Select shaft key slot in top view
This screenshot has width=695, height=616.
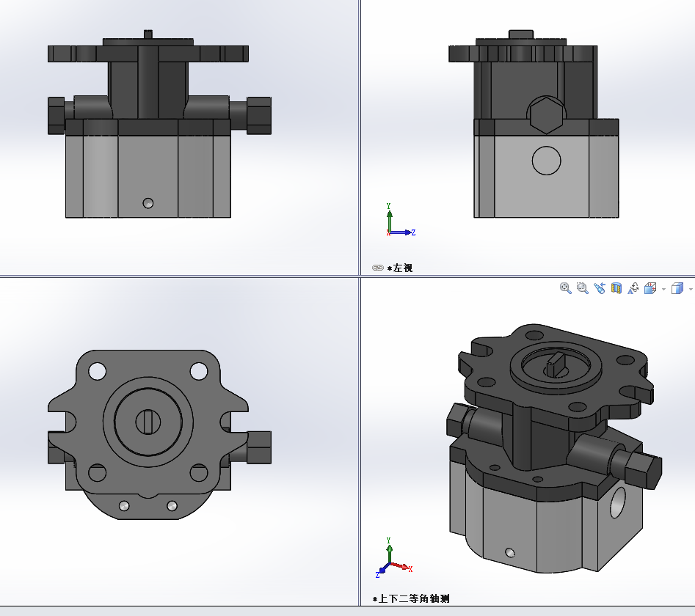[x=148, y=422]
